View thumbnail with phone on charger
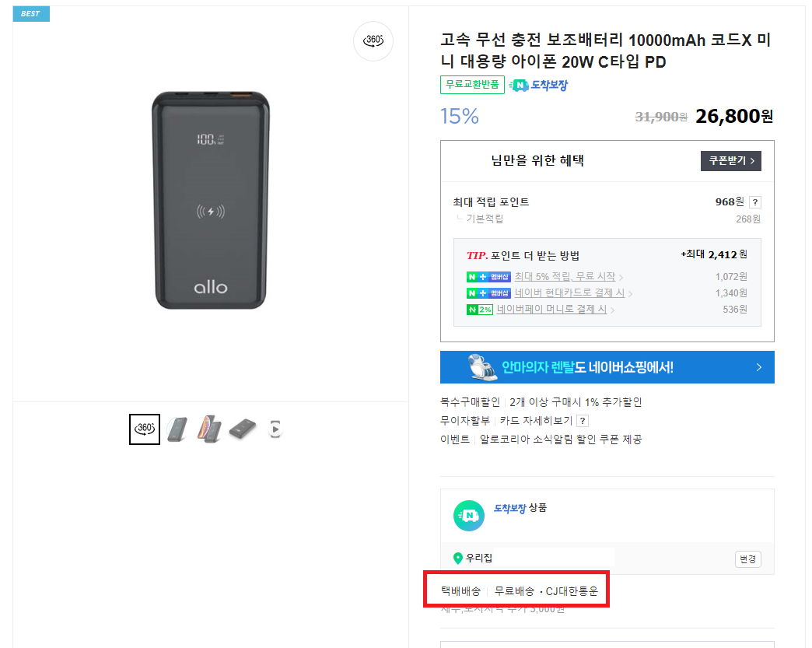Image resolution: width=812 pixels, height=648 pixels. 210,429
